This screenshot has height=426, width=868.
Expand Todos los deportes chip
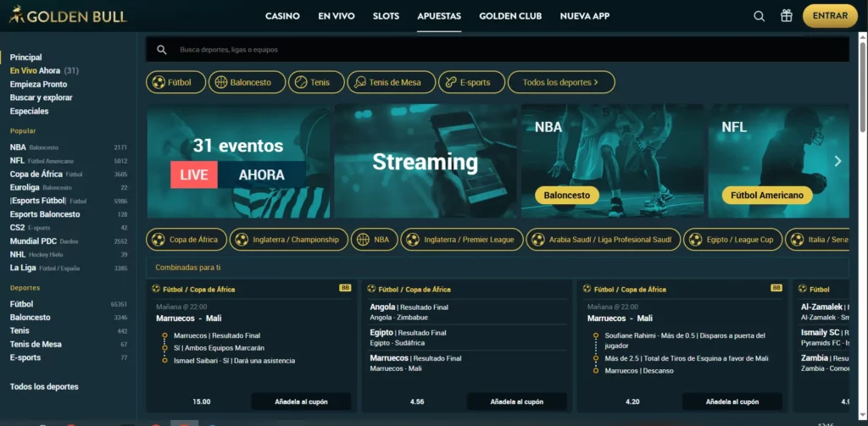pyautogui.click(x=561, y=82)
